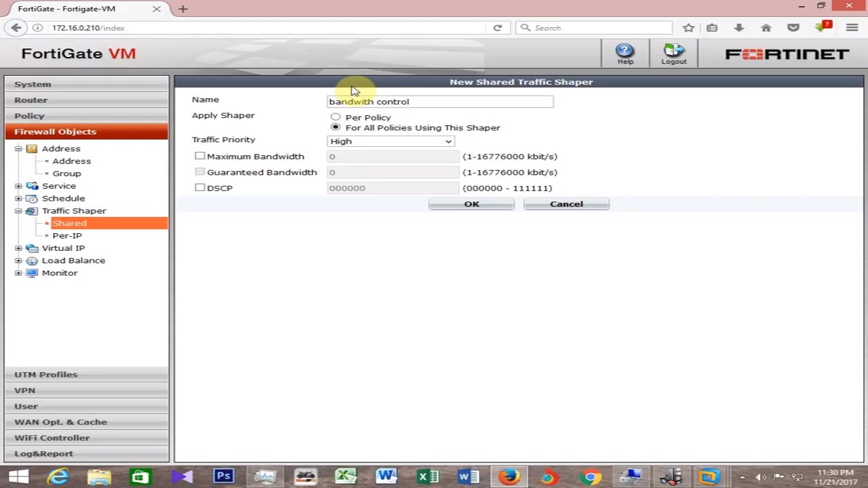Collapse the Address tree node
Viewport: 868px width, 488px height.
coord(18,148)
